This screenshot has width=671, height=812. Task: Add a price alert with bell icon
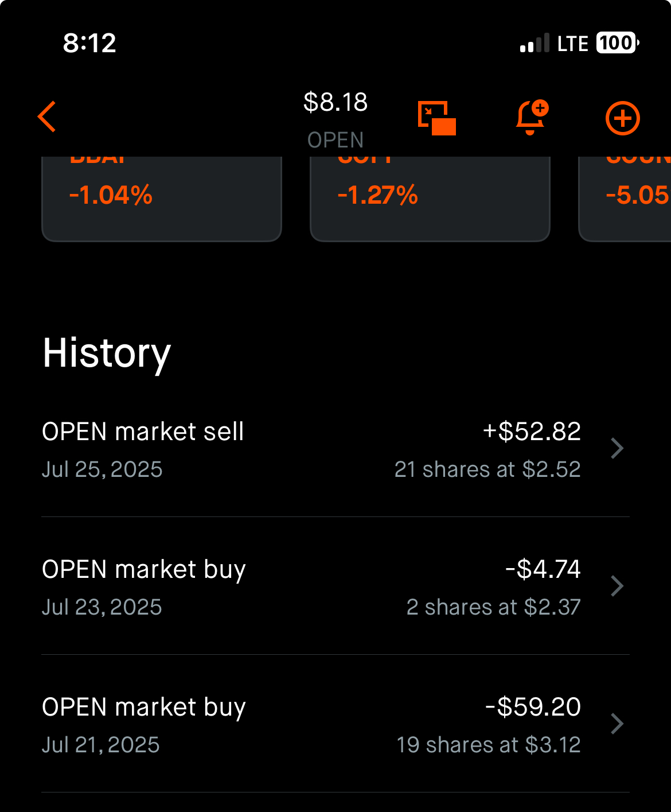(x=532, y=117)
